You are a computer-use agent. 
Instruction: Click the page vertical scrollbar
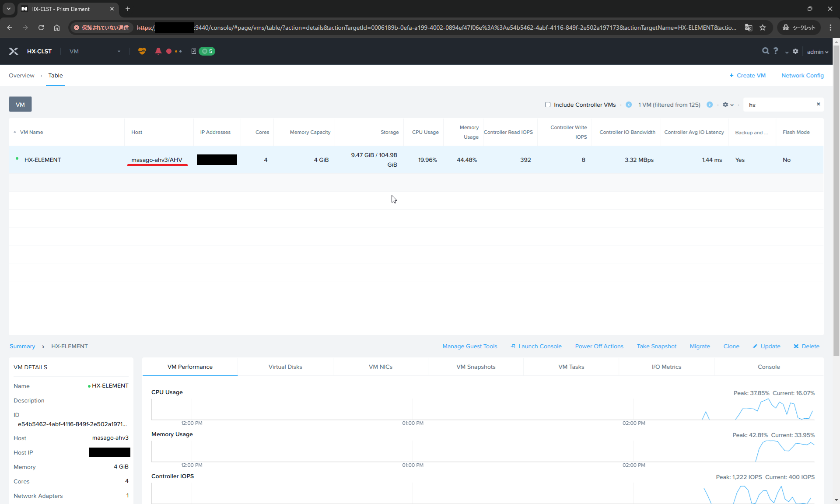point(836,201)
